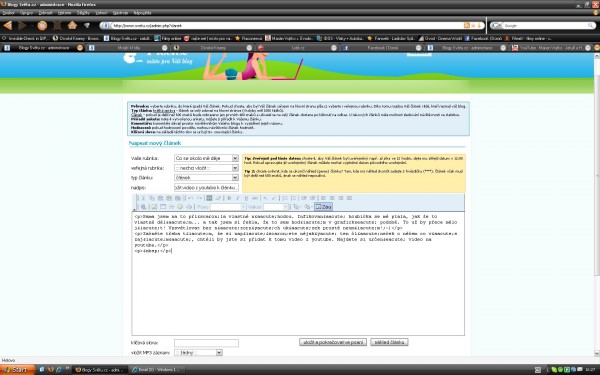Open the 'typ článku' dropdown
Viewport: 600px width, 375px height.
(206, 178)
